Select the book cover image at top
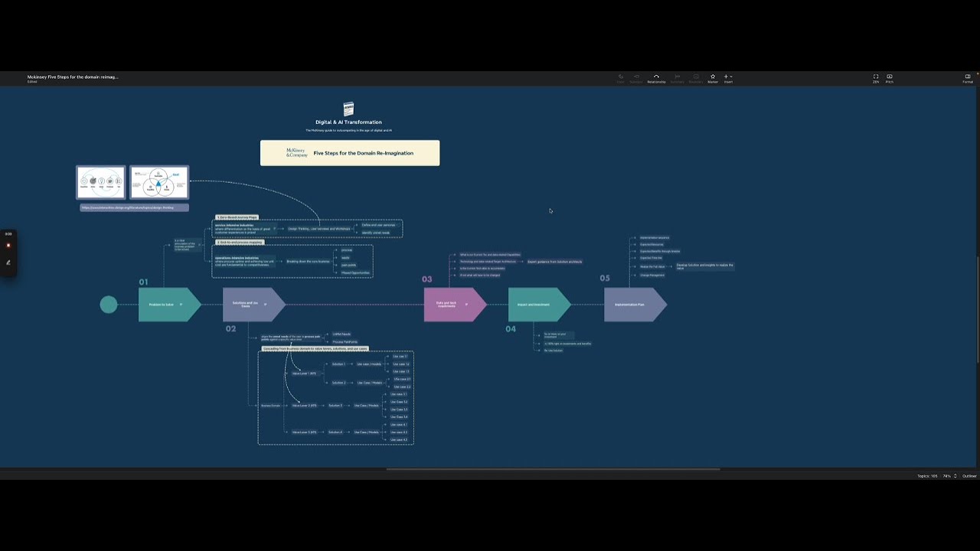Viewport: 980px width, 551px height. point(348,109)
